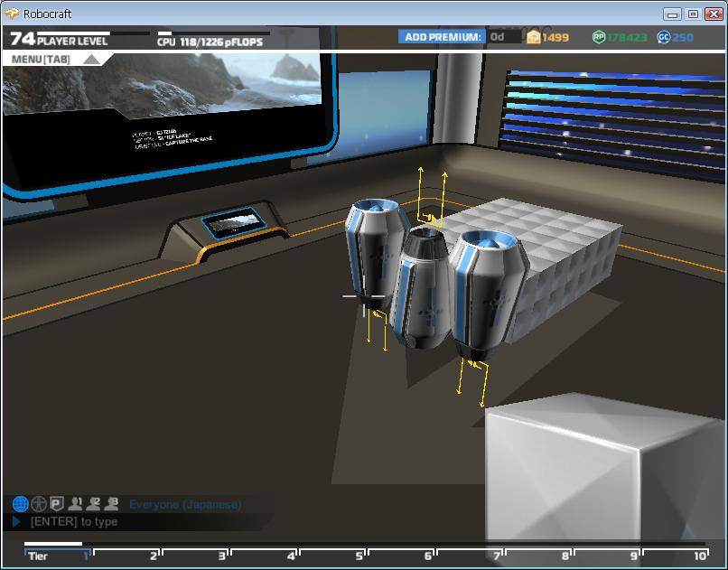Select chat channel person icon 3
The width and height of the screenshot is (728, 570).
click(111, 504)
